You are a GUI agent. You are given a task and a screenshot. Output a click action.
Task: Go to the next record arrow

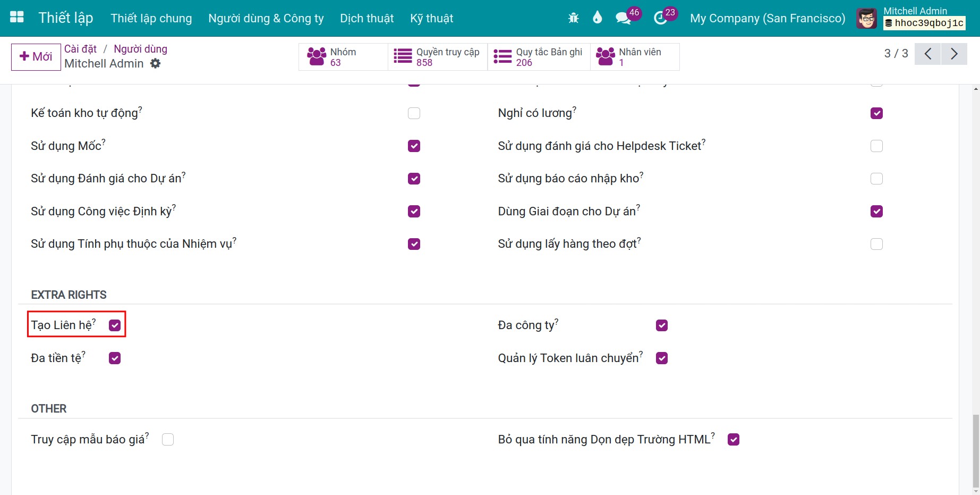point(954,54)
